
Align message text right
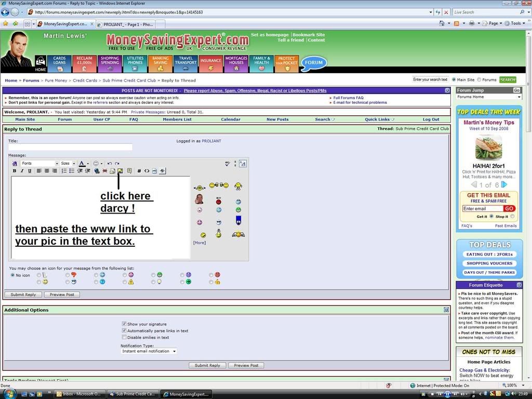[x=54, y=171]
